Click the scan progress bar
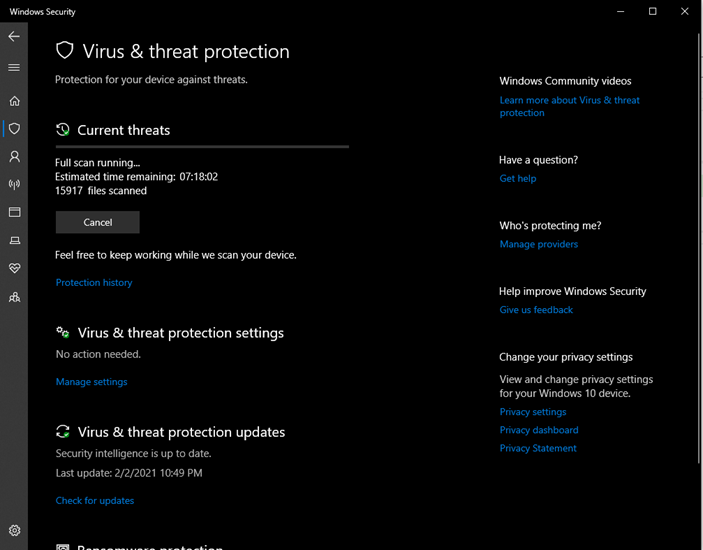This screenshot has width=703, height=550. [202, 147]
